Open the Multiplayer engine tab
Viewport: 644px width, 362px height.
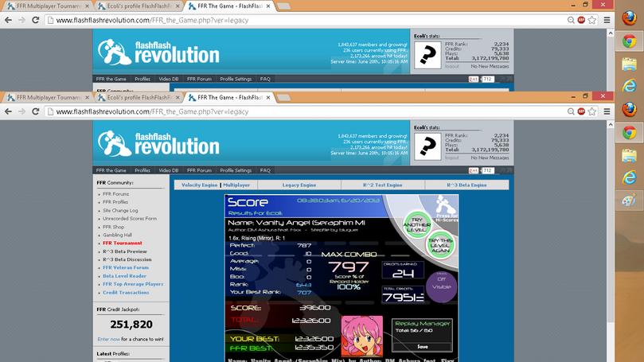point(236,185)
